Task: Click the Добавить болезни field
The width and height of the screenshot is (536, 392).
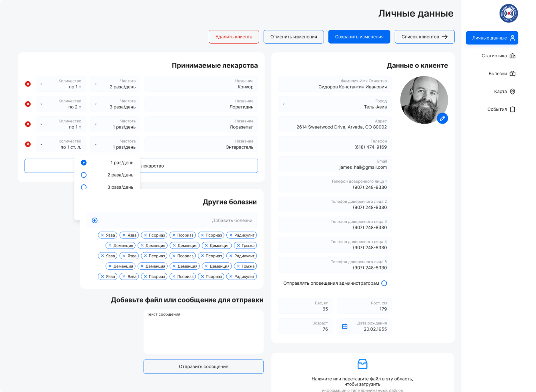Action: (172, 220)
